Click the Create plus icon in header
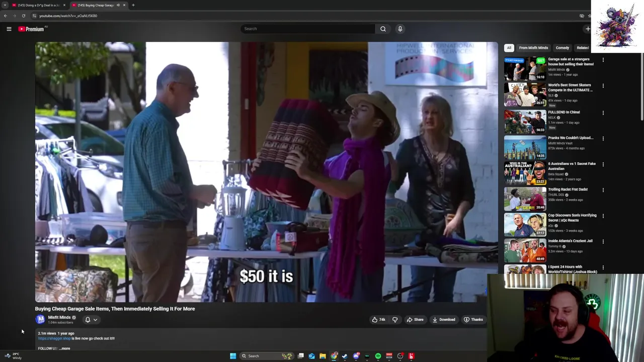Screen dimensions: 644x362 coord(588,29)
